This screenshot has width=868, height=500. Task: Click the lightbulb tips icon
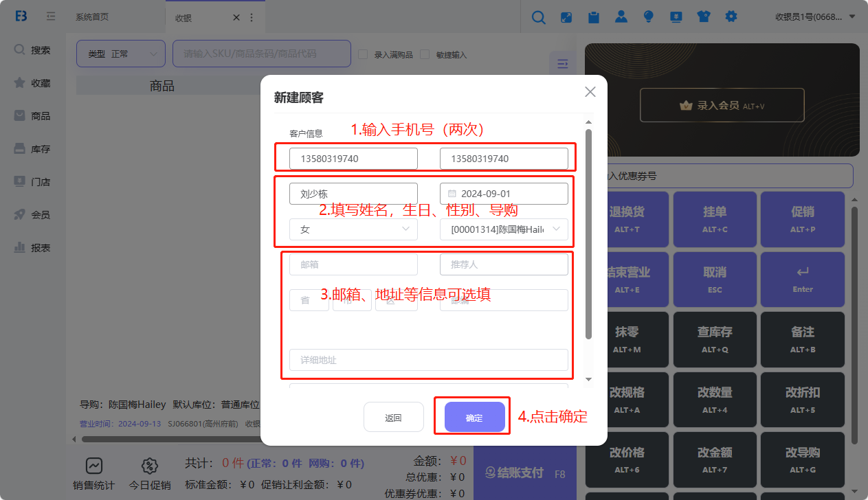[648, 17]
